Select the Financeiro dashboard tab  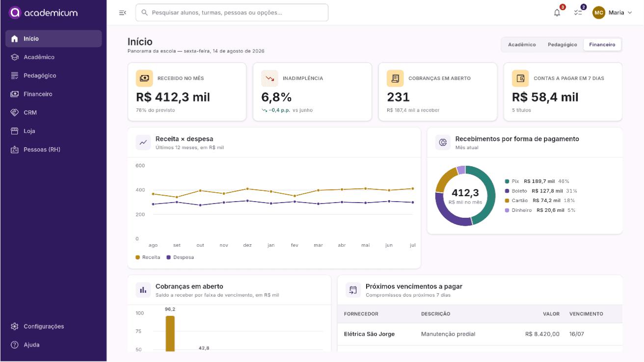(602, 45)
